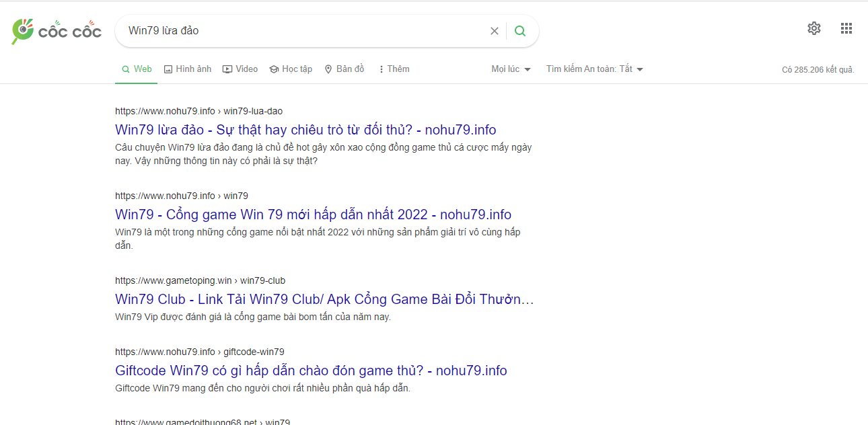Click the Video camera search icon
The width and height of the screenshot is (868, 425).
point(227,69)
